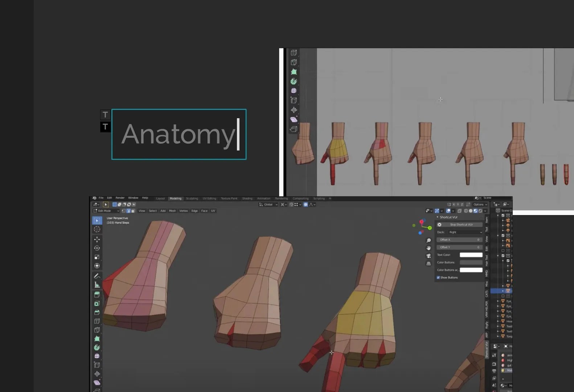Switch to Wireframe viewport shading
This screenshot has width=574, height=392.
[466, 211]
